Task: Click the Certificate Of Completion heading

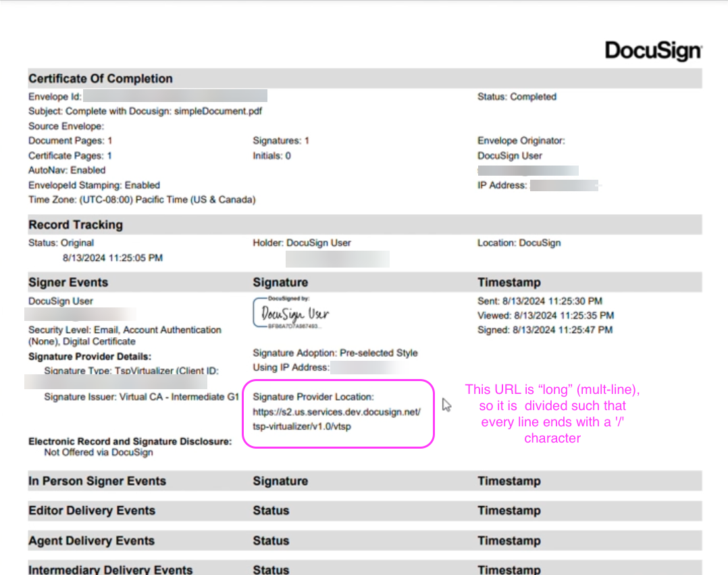Action: (x=101, y=78)
